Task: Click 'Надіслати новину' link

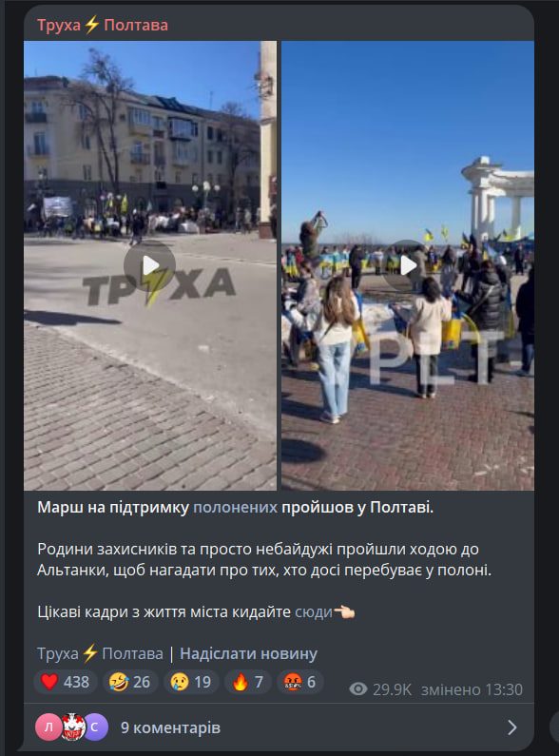Action: (249, 654)
